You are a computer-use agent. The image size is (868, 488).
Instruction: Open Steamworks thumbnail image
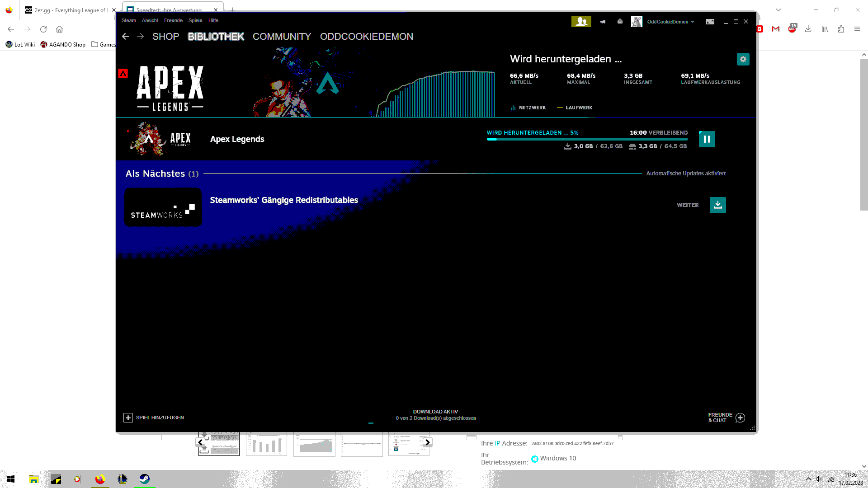(163, 207)
